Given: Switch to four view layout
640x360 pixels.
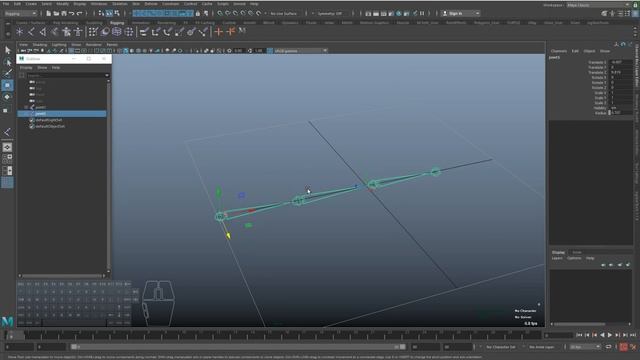Looking at the screenshot, I should pos(7,158).
